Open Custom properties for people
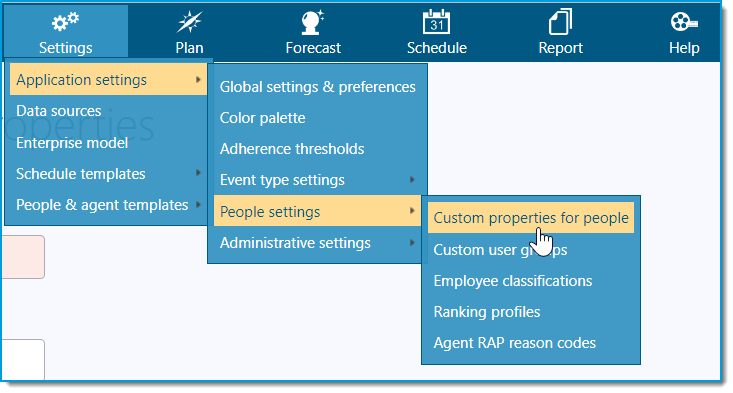This screenshot has height=393, width=733. 531,217
